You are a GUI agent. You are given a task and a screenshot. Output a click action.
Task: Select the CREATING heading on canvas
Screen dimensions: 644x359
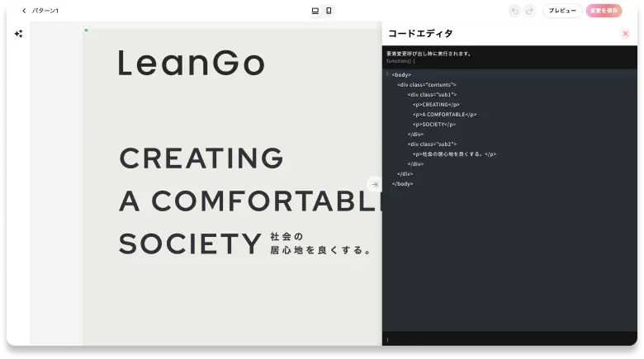(x=201, y=158)
